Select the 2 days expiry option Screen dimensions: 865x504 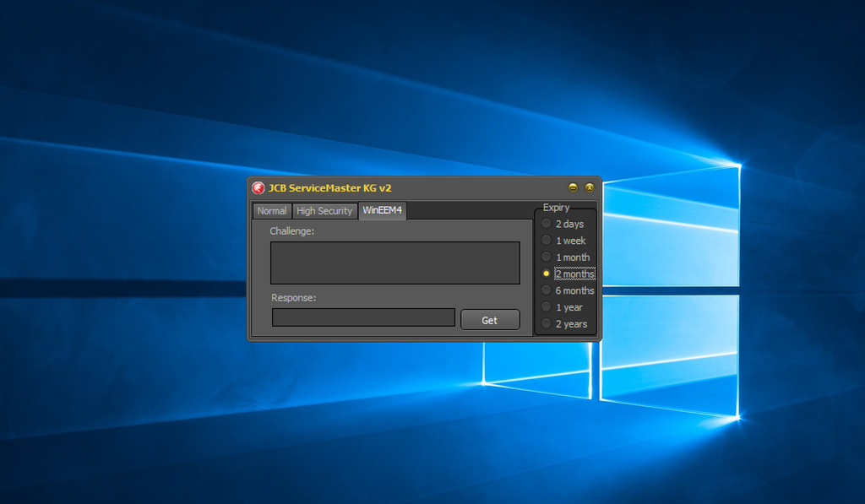point(547,224)
